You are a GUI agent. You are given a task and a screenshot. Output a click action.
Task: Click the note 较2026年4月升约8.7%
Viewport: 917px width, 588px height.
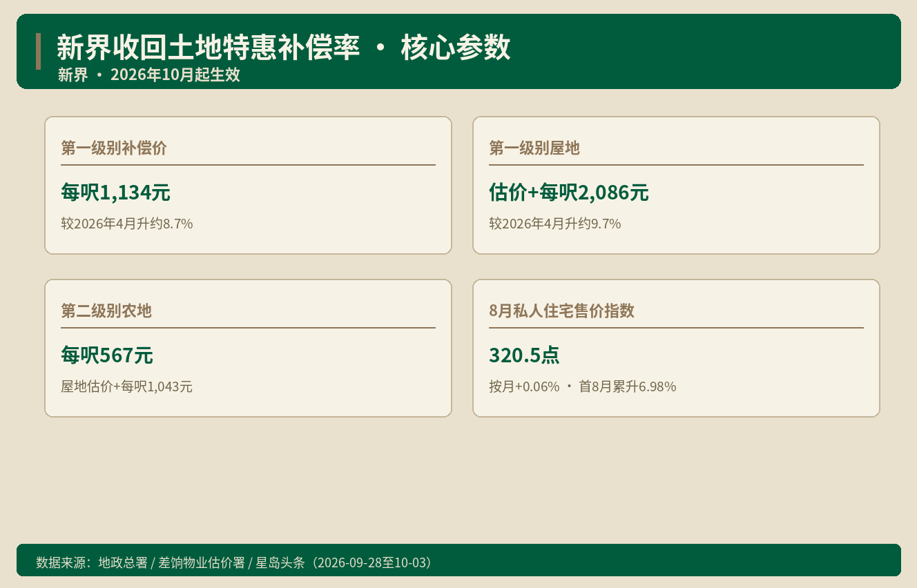point(127,224)
